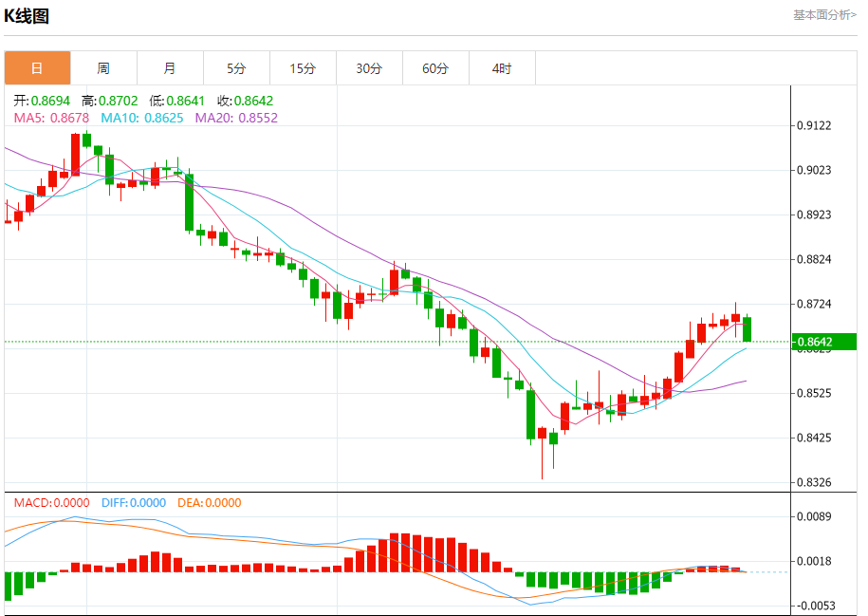Switch to the 周 weekly tab

click(x=103, y=68)
